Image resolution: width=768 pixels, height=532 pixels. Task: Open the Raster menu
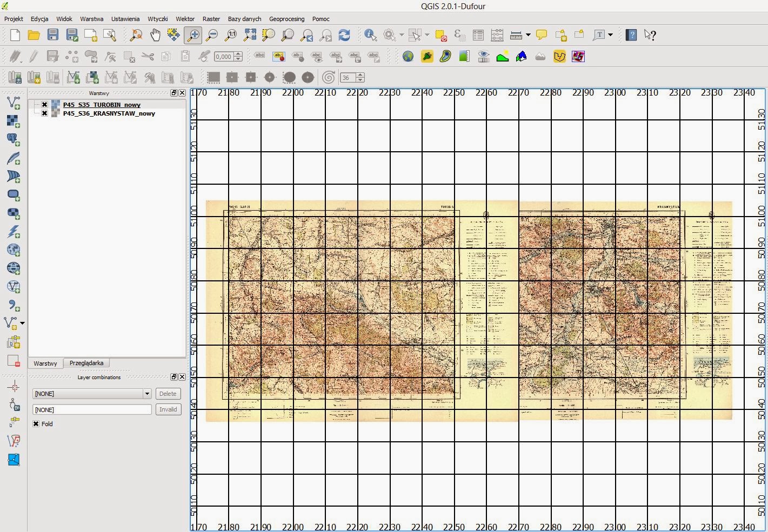pyautogui.click(x=211, y=19)
